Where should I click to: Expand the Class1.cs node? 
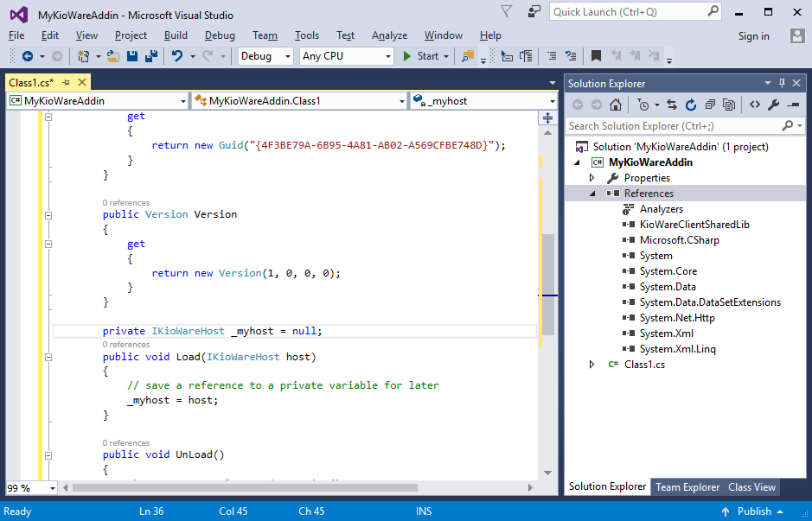[591, 365]
